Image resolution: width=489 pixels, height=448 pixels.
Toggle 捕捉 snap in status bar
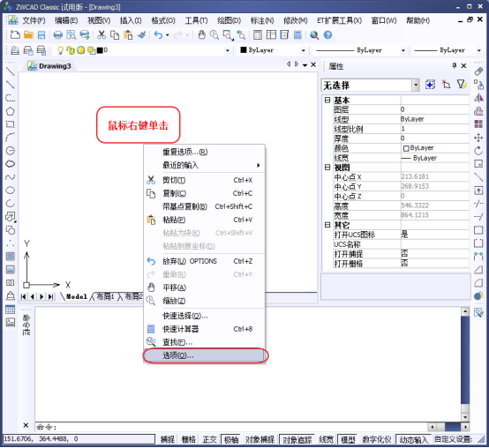point(168,439)
